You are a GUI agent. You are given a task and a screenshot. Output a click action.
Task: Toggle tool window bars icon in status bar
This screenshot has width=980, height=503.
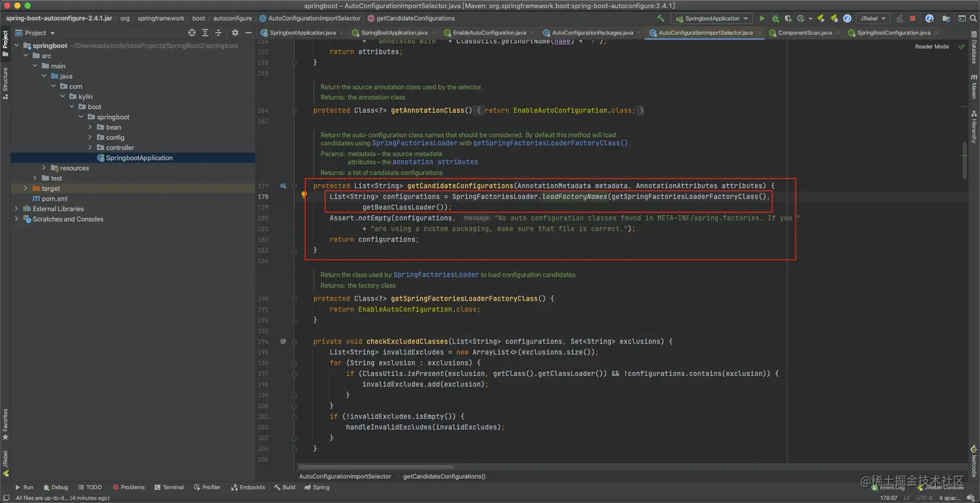6,498
